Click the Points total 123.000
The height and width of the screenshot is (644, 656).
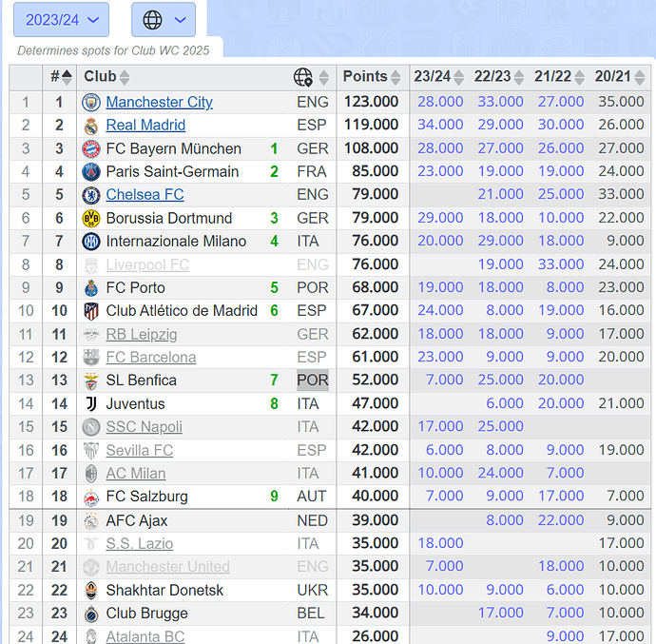[371, 102]
